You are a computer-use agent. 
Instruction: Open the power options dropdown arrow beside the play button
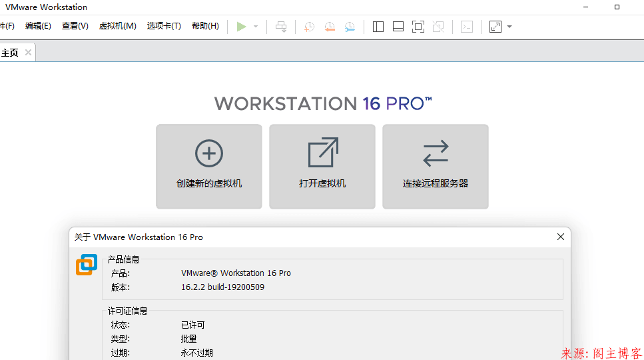point(256,27)
